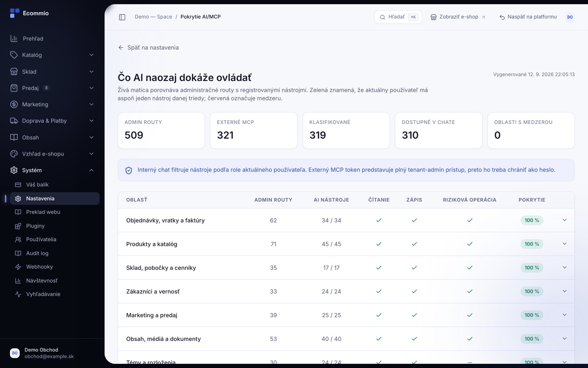Toggle the sidebar panel icon
This screenshot has height=368, width=588.
[x=122, y=17]
